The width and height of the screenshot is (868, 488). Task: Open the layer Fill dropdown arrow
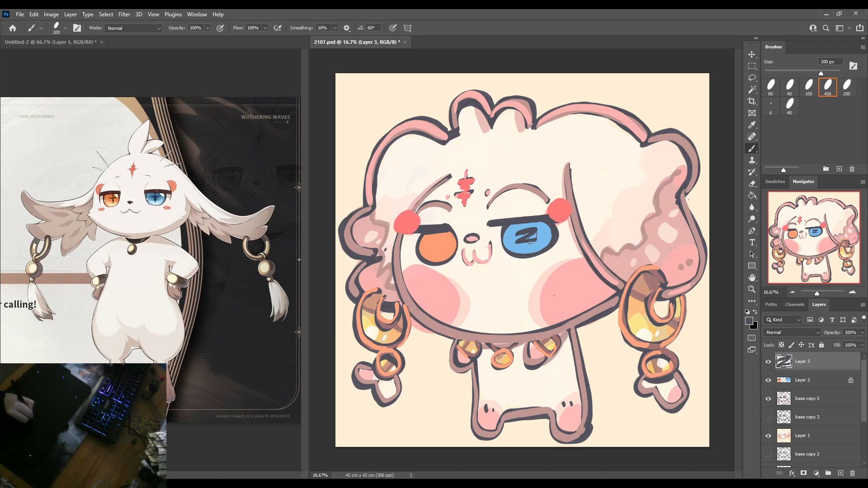pyautogui.click(x=862, y=345)
